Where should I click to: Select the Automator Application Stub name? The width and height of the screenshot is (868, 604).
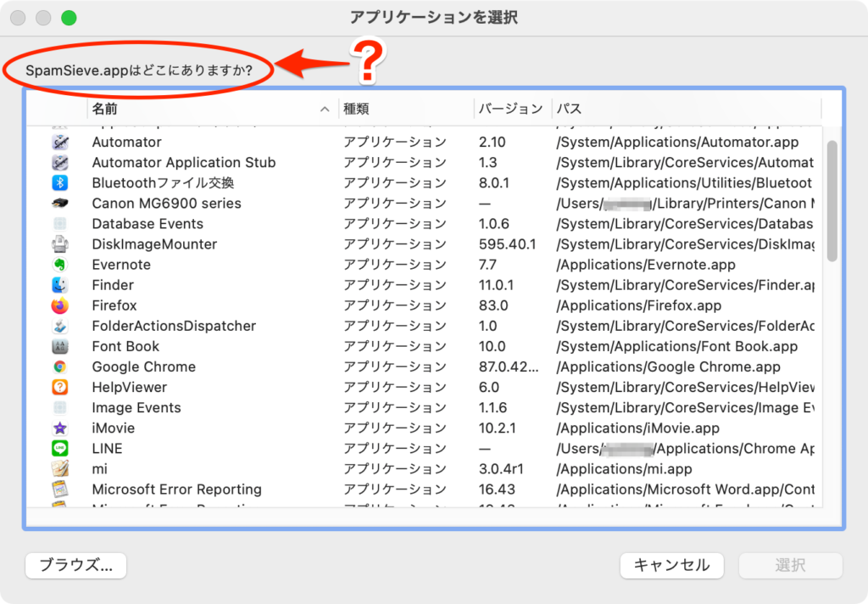(184, 162)
